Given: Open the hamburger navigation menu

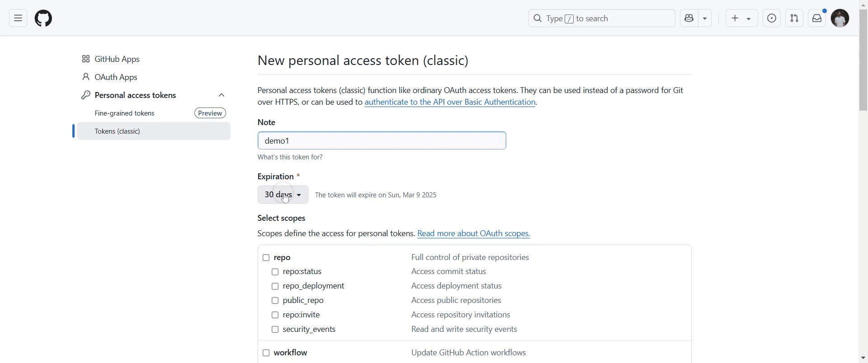Looking at the screenshot, I should (x=18, y=19).
